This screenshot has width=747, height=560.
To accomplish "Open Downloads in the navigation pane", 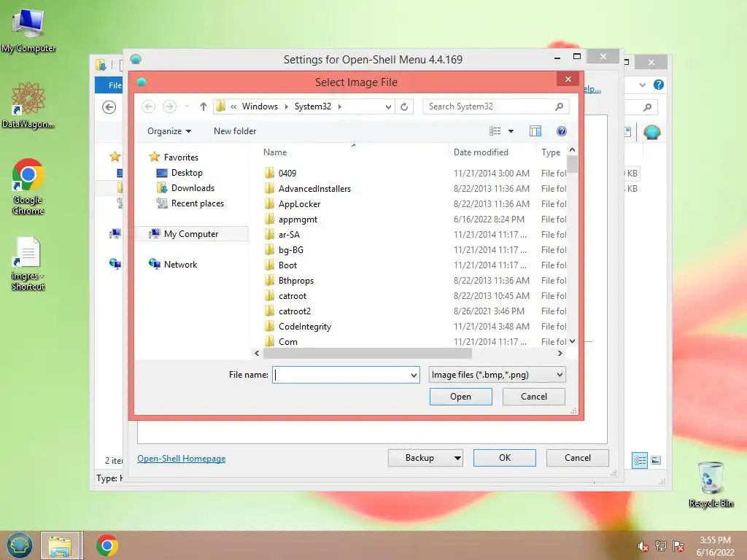I will pyautogui.click(x=193, y=187).
